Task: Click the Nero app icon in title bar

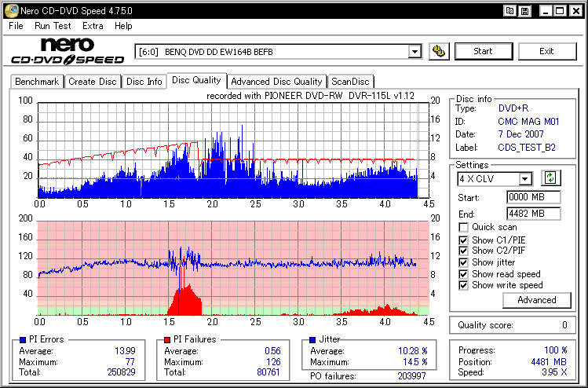Action: (9, 10)
